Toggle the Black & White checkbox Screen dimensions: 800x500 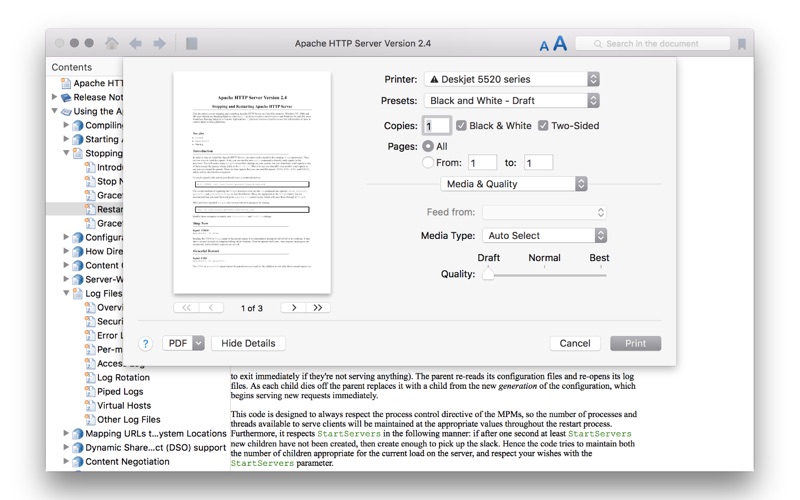(x=461, y=126)
